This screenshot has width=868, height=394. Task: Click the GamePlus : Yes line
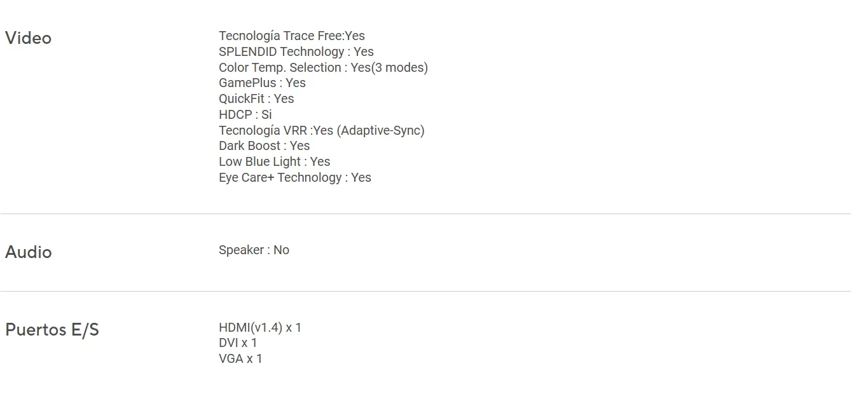click(262, 83)
